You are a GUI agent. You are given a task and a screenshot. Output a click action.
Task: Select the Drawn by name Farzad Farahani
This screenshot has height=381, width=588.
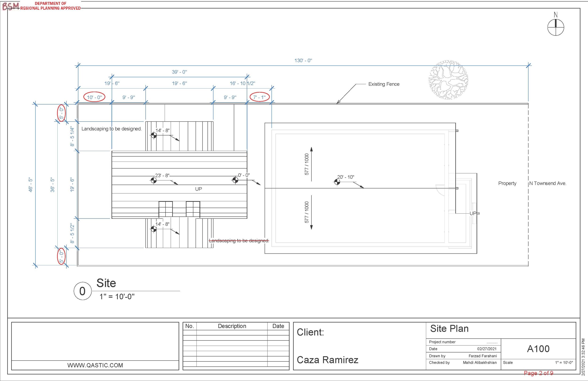[483, 356]
